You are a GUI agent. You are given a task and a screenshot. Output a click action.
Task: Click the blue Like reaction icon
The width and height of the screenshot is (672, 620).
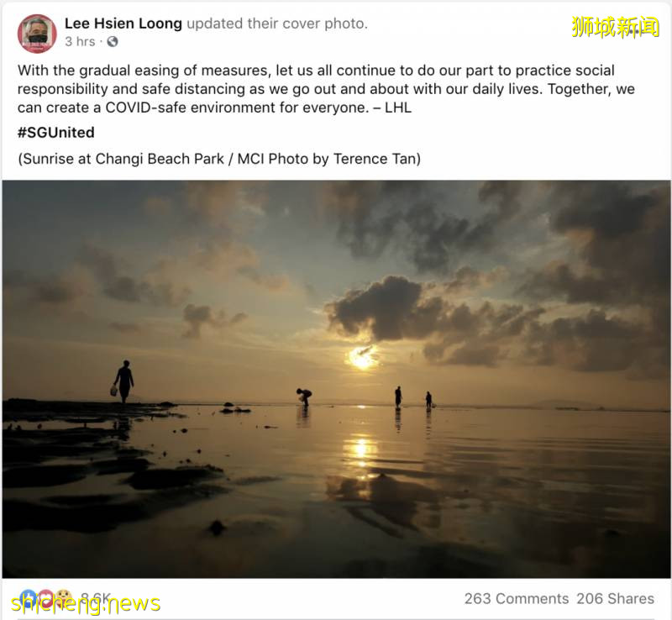[x=28, y=597]
